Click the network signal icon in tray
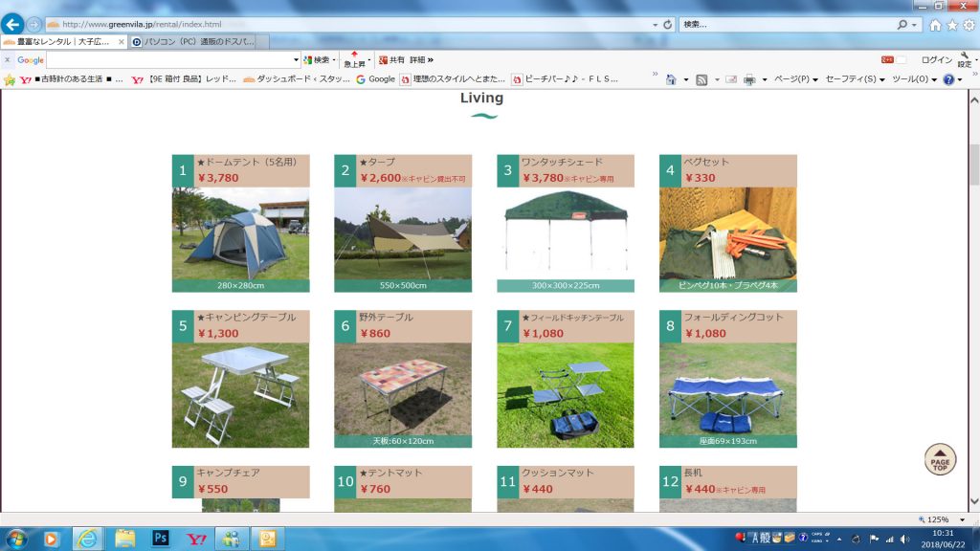 (x=889, y=540)
